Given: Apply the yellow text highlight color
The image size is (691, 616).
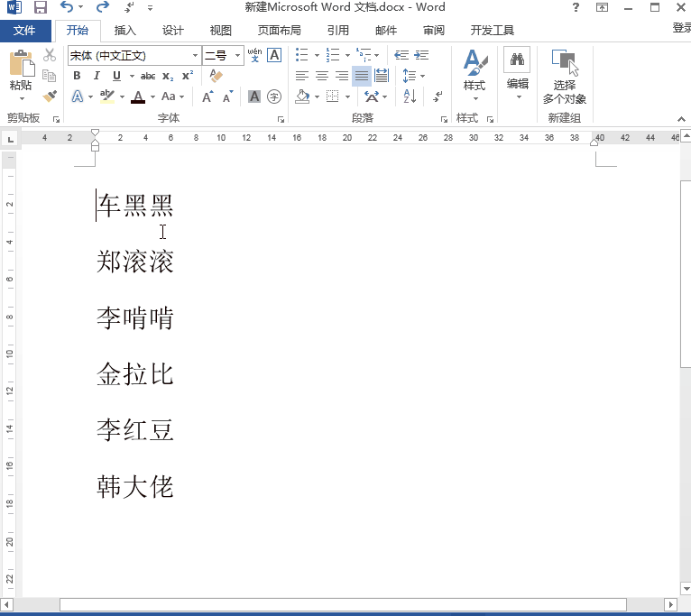Looking at the screenshot, I should click(107, 97).
